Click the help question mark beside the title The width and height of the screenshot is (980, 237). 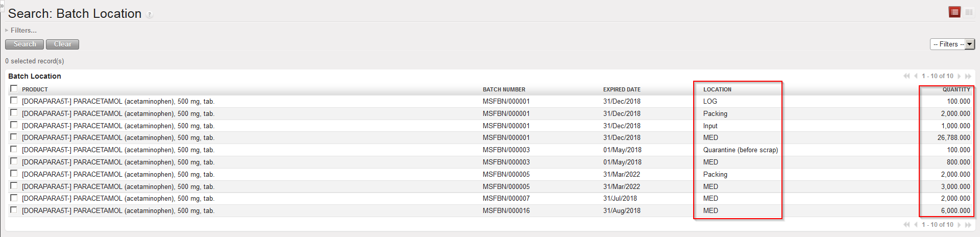(150, 15)
